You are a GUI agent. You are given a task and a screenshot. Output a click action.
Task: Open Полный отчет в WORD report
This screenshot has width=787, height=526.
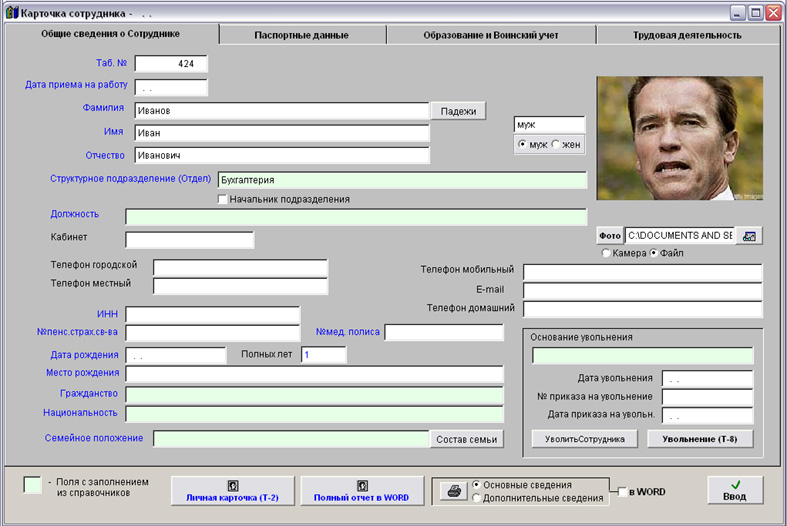(x=363, y=490)
